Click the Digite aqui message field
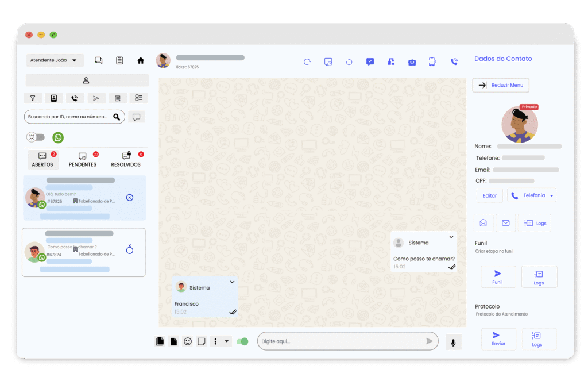 [x=342, y=341]
